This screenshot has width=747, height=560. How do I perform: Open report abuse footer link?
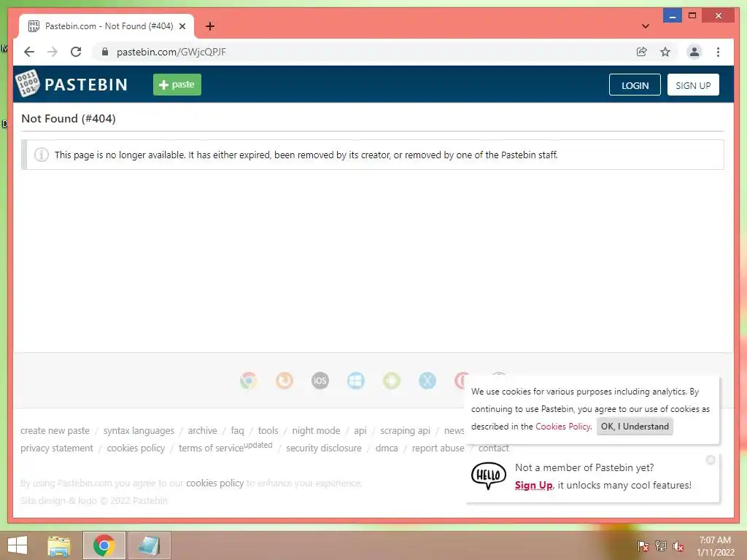(x=438, y=448)
